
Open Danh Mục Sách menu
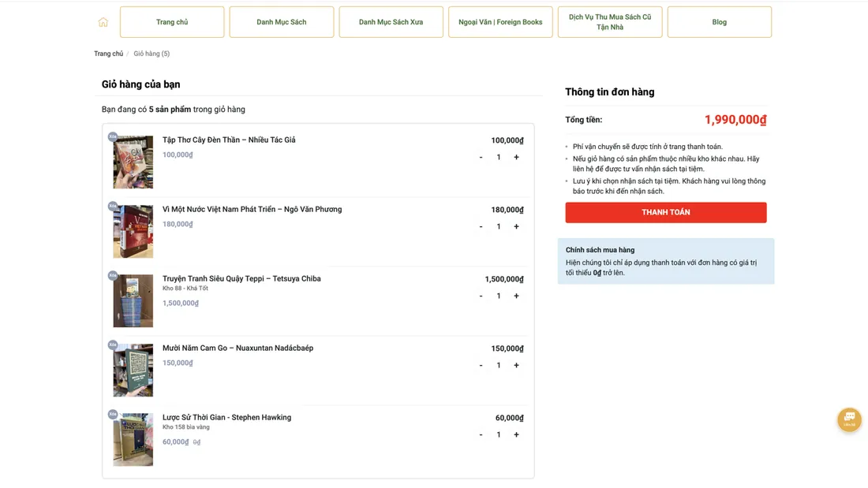point(281,22)
